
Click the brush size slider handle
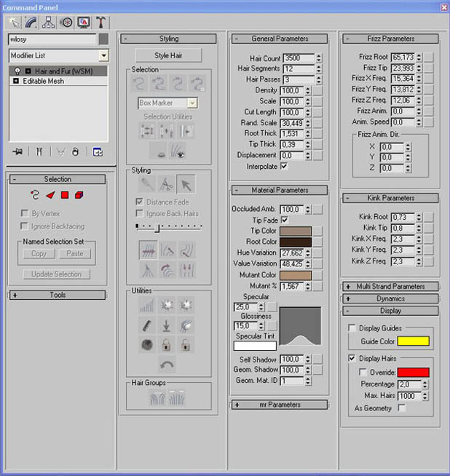(x=157, y=228)
